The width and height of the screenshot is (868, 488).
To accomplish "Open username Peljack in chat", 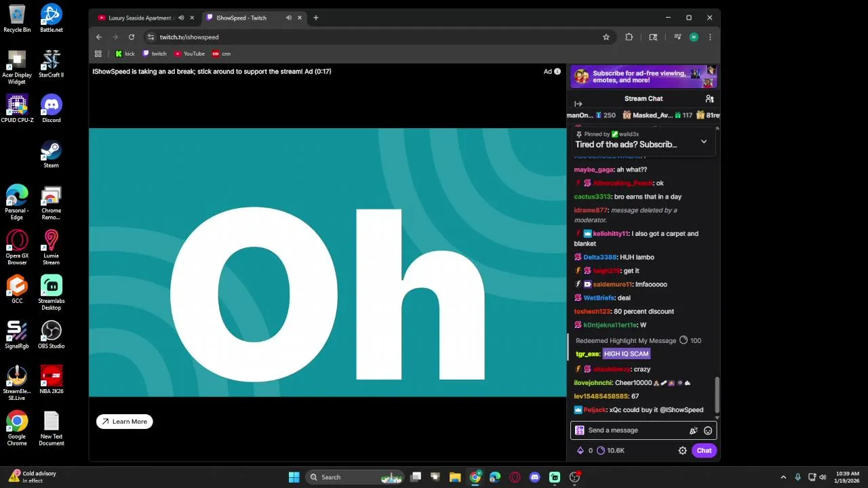I will point(595,410).
